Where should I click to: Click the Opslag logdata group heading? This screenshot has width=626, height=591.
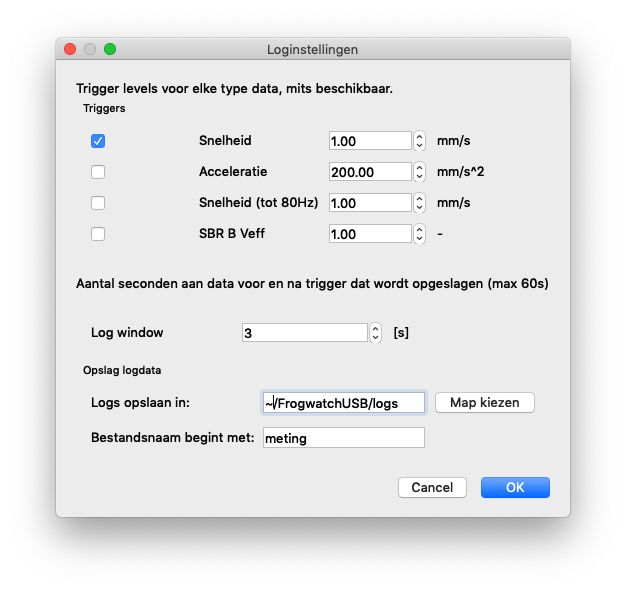(122, 371)
